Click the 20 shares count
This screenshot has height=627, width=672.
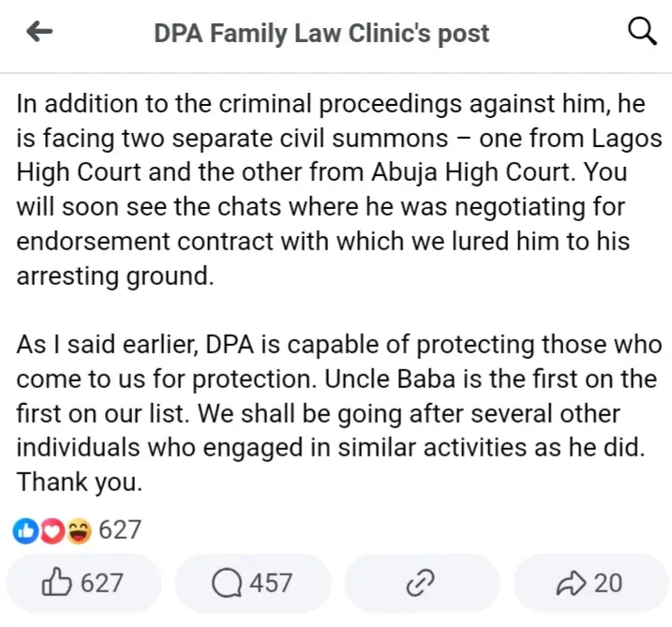pos(608,584)
